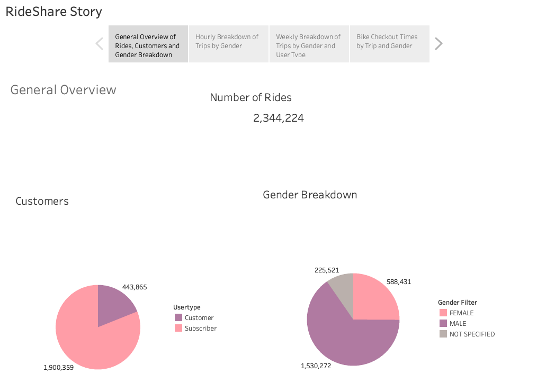The height and width of the screenshot is (392, 537).
Task: Expand the next story point with right arrow
Action: [438, 43]
